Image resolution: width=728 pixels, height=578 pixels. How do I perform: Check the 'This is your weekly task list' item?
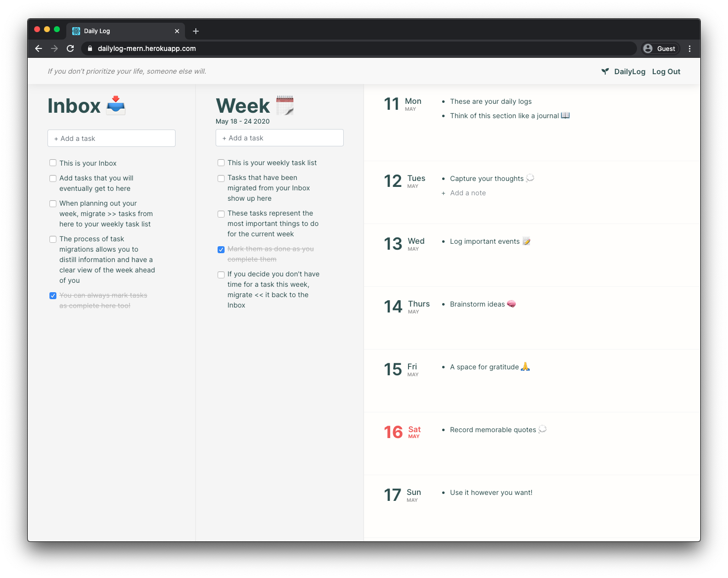221,163
